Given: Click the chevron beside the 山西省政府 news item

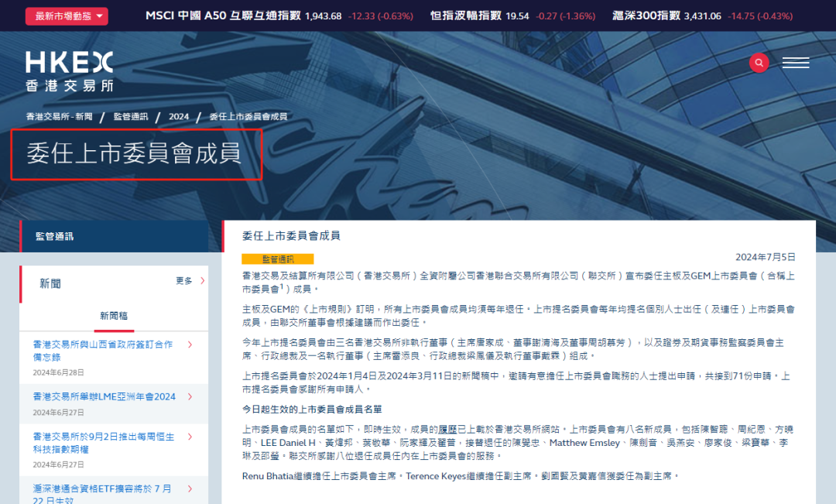Looking at the screenshot, I should [190, 345].
